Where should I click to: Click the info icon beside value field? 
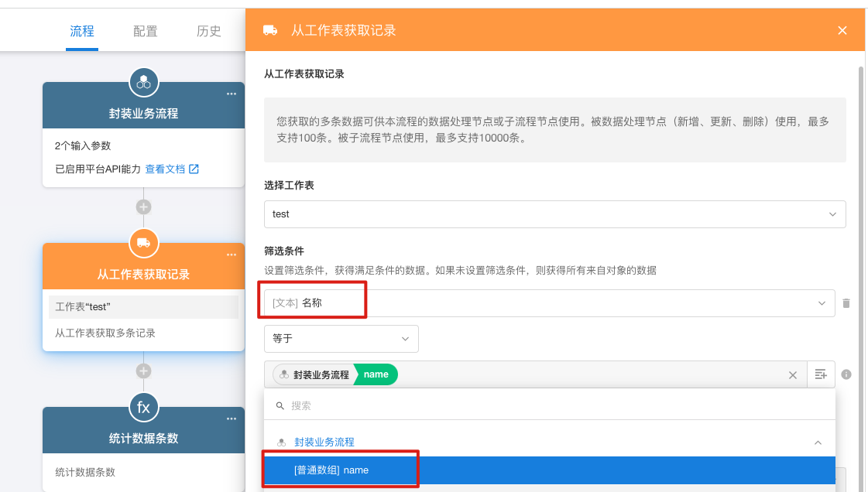click(x=846, y=374)
